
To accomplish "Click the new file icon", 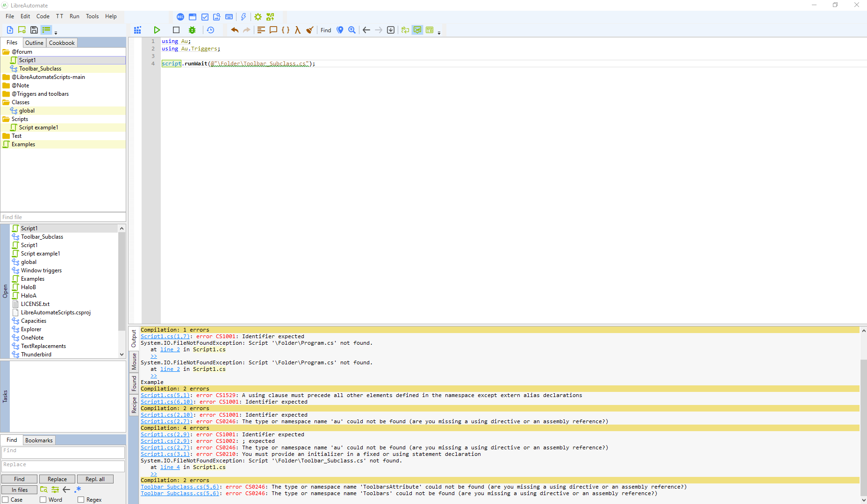I will click(x=10, y=30).
